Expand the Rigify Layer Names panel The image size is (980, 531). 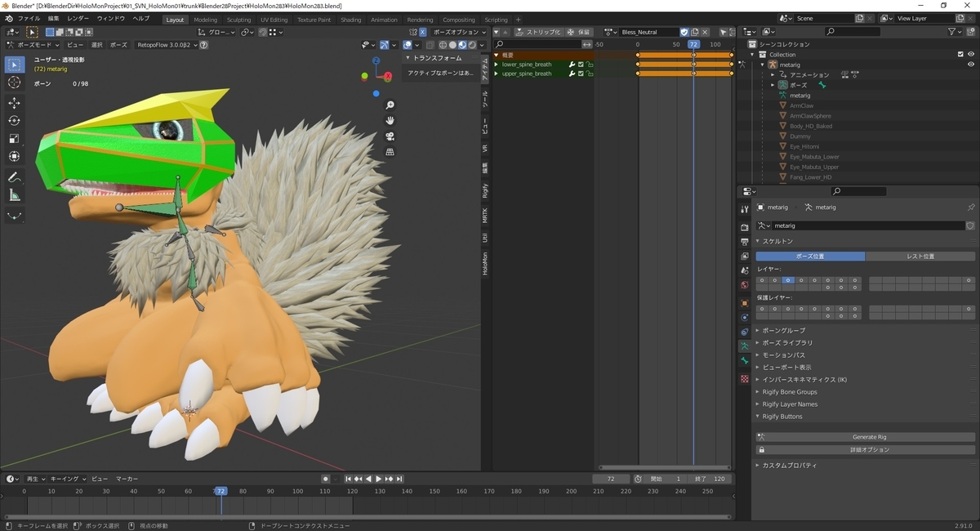point(758,404)
